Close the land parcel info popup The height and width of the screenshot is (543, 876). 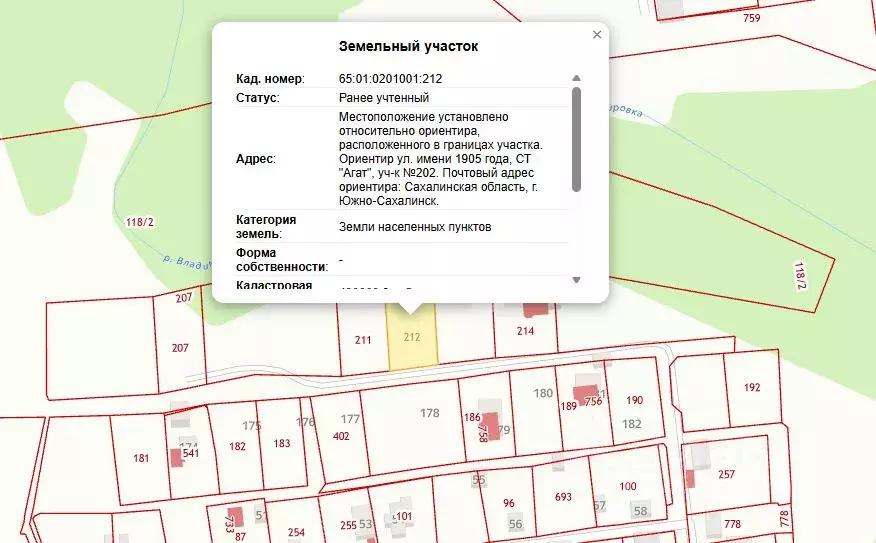point(597,35)
